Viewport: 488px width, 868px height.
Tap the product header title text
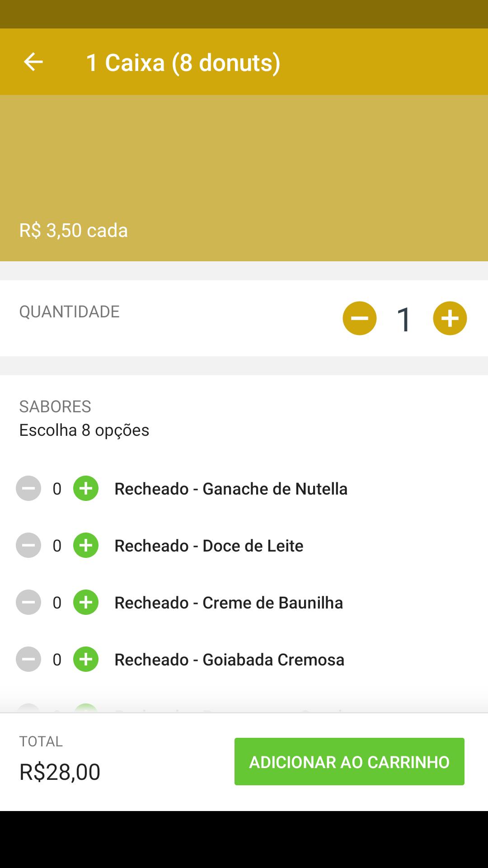pos(183,62)
